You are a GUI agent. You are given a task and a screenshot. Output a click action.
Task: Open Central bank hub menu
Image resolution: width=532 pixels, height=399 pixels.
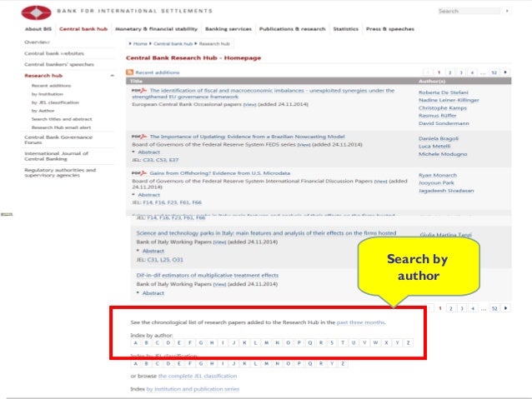(83, 29)
